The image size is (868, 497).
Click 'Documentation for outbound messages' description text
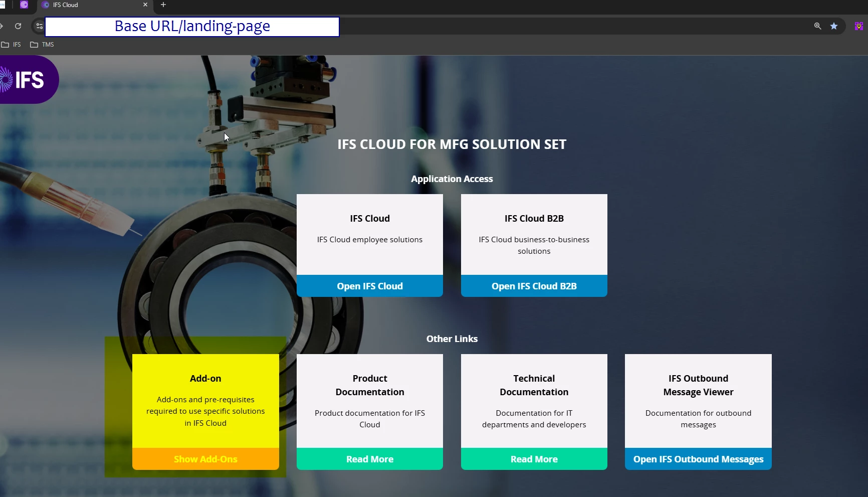[x=698, y=419]
